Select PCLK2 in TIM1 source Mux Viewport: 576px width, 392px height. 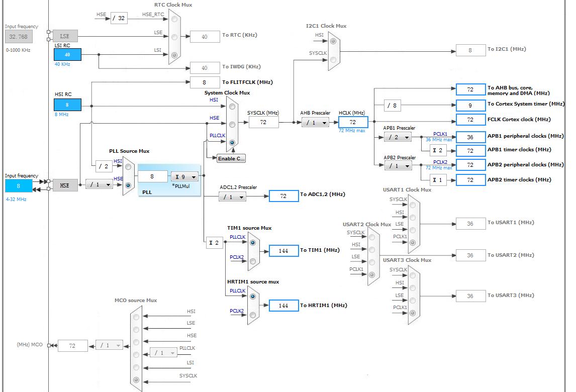pyautogui.click(x=253, y=261)
